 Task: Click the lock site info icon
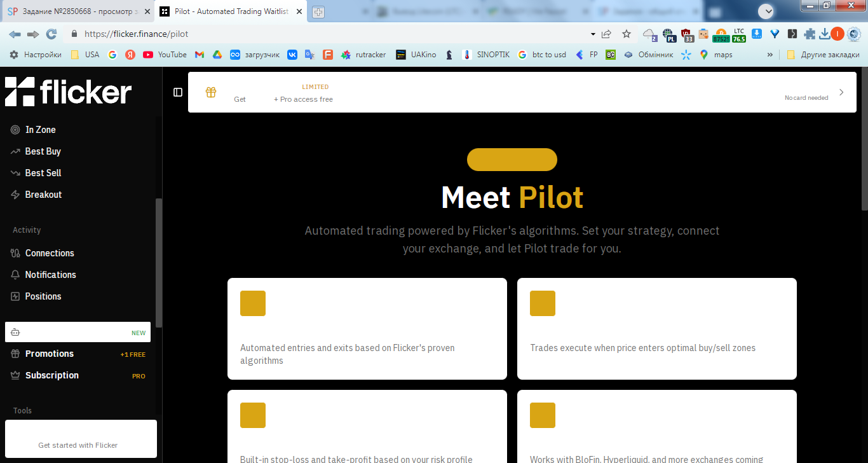(x=74, y=34)
